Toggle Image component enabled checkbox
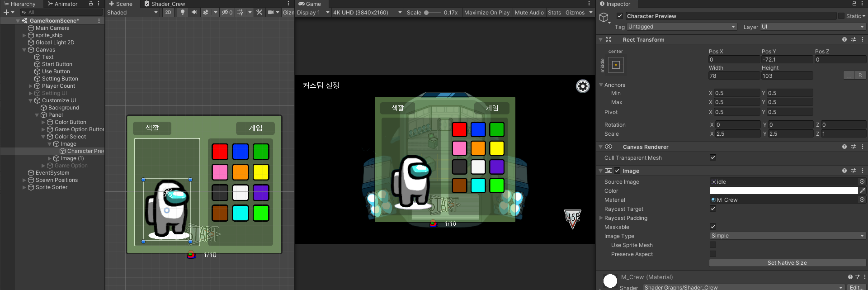 coord(617,171)
